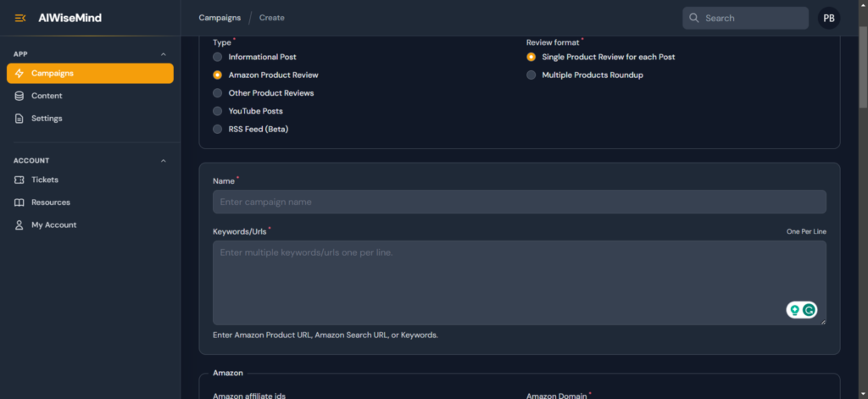The width and height of the screenshot is (868, 399).
Task: Click the Keywords/Urls text area
Action: point(520,283)
